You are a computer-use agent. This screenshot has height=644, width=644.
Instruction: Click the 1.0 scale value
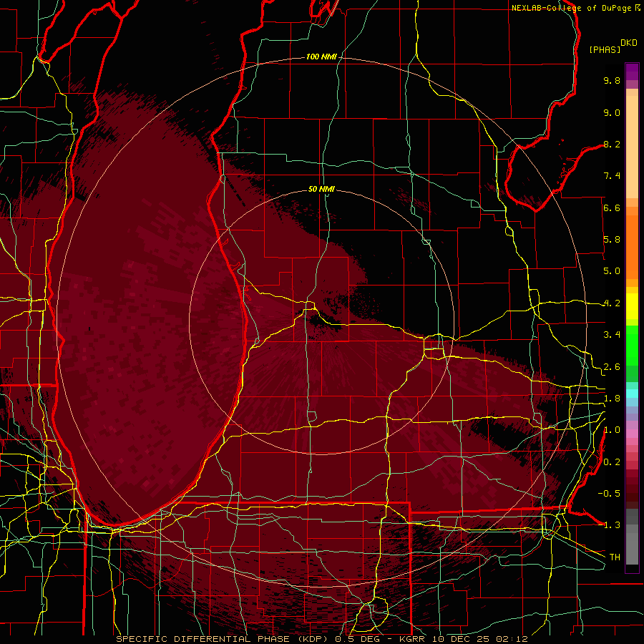[612, 430]
